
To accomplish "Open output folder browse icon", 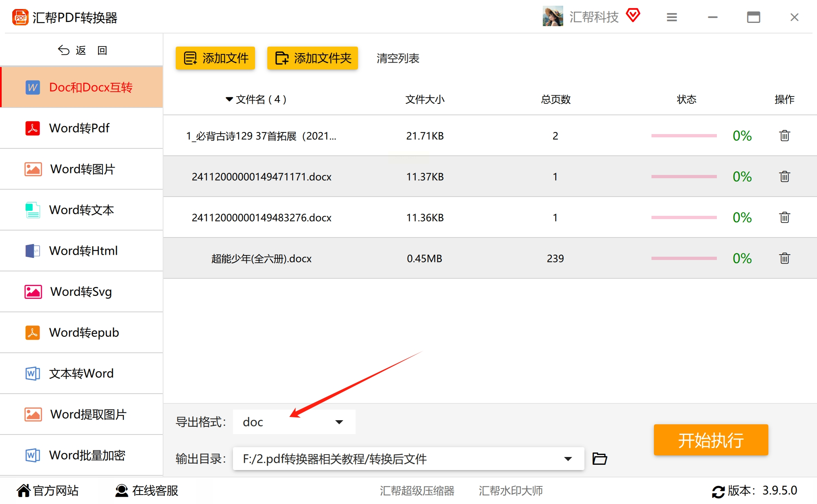I will [x=600, y=459].
